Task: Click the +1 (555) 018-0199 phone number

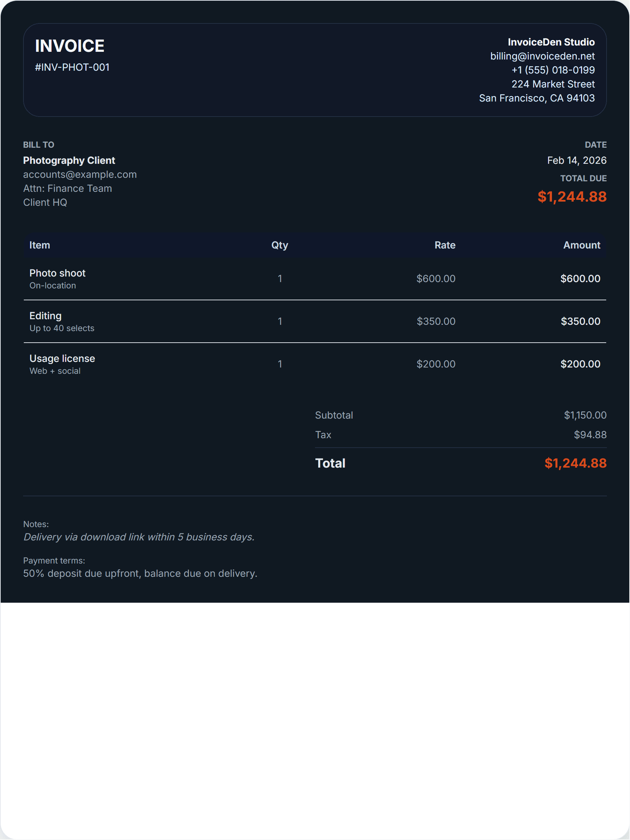Action: (x=553, y=70)
